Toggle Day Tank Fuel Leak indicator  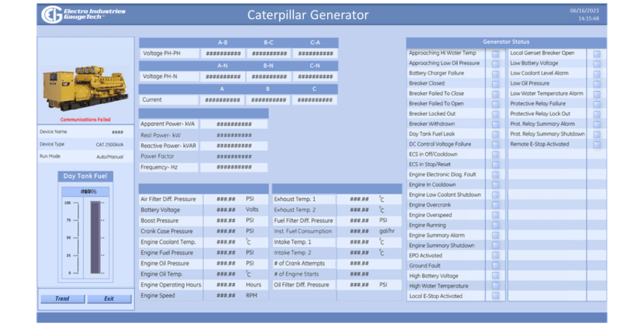pyautogui.click(x=495, y=134)
